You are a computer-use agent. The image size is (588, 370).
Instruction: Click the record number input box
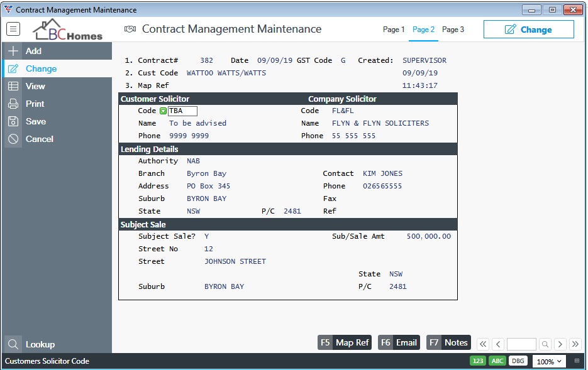521,344
